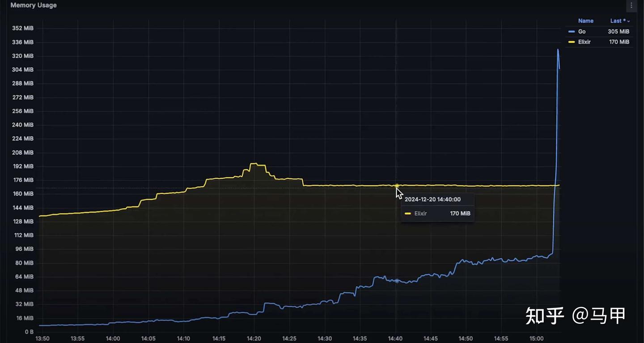Click the 64 MiB y-axis label

click(x=25, y=277)
